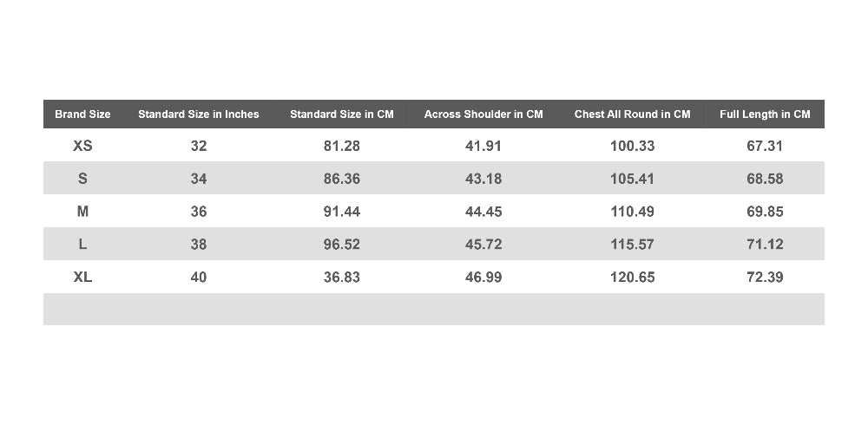This screenshot has height=425, width=868.
Task: Select the 36.83 value in XL row
Action: tap(341, 277)
